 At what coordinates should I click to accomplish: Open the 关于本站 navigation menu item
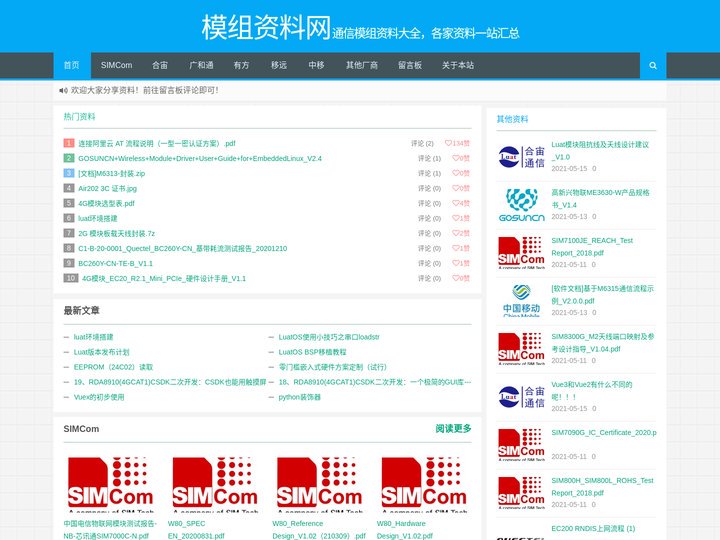coord(458,66)
